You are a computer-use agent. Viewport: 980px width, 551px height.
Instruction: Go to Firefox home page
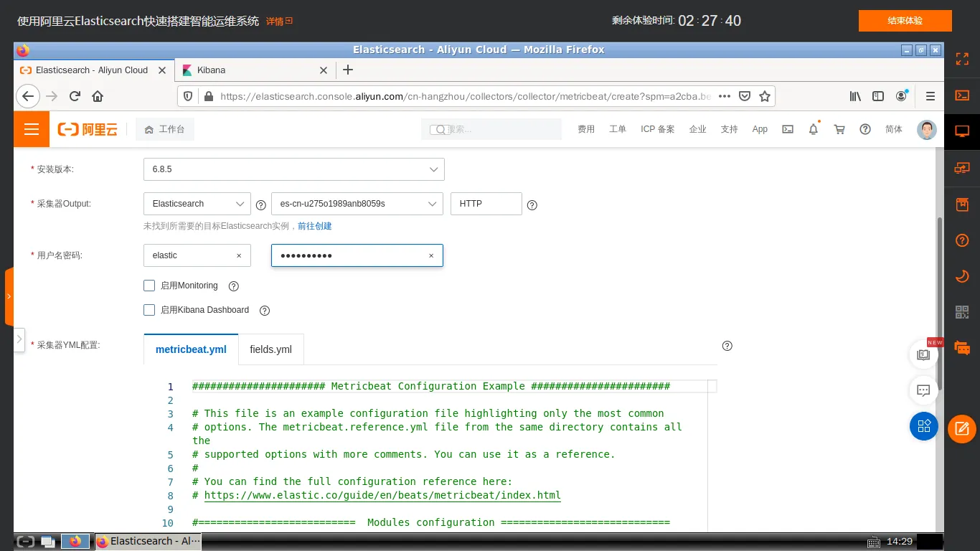tap(98, 96)
